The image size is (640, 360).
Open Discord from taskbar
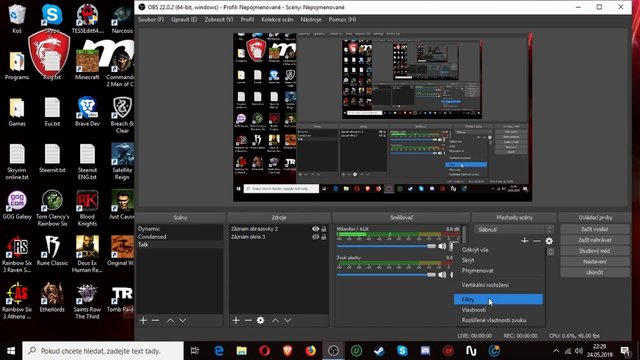pyautogui.click(x=425, y=351)
